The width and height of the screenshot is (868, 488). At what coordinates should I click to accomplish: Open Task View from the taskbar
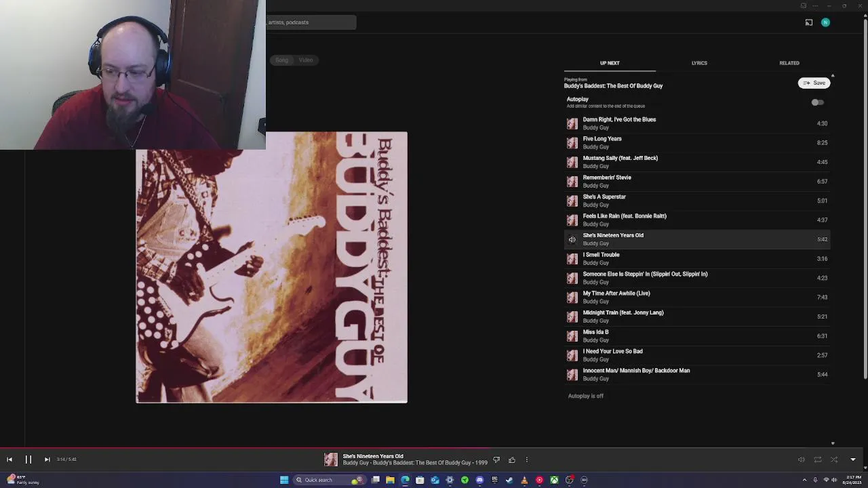(x=375, y=480)
